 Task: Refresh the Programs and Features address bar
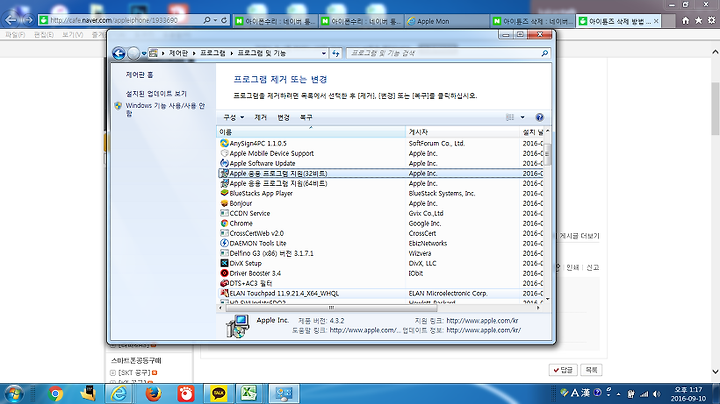point(336,54)
